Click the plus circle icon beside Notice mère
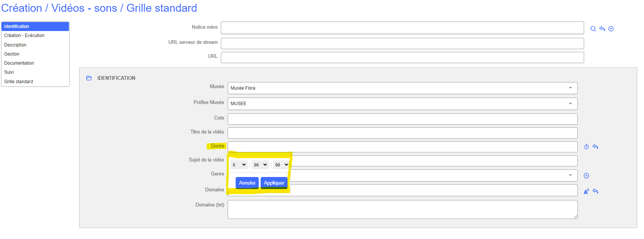The height and width of the screenshot is (239, 644). point(611,29)
